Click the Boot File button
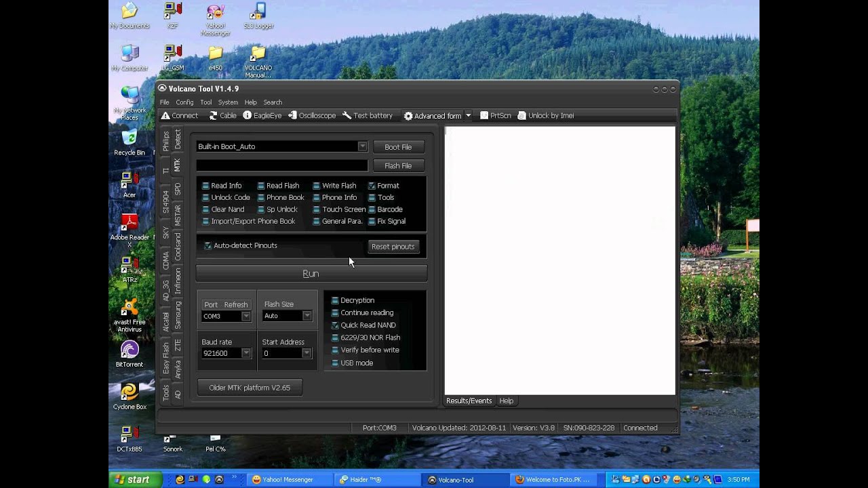The height and width of the screenshot is (488, 868). [398, 147]
